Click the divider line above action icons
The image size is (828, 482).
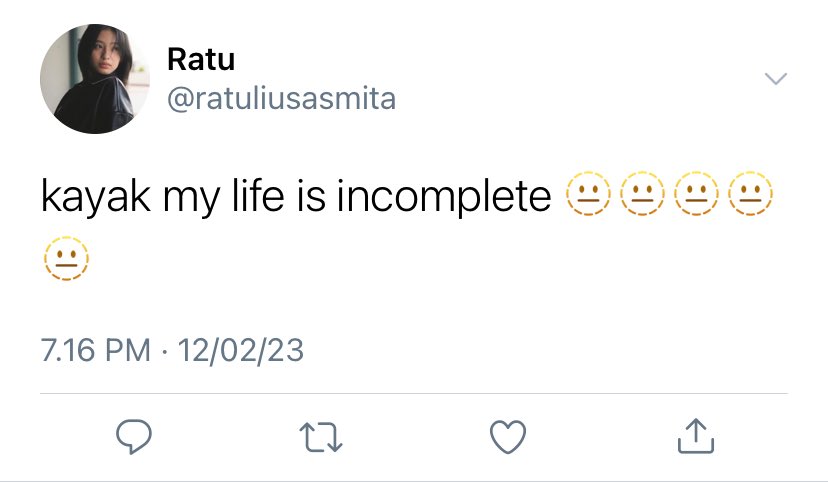click(x=413, y=393)
